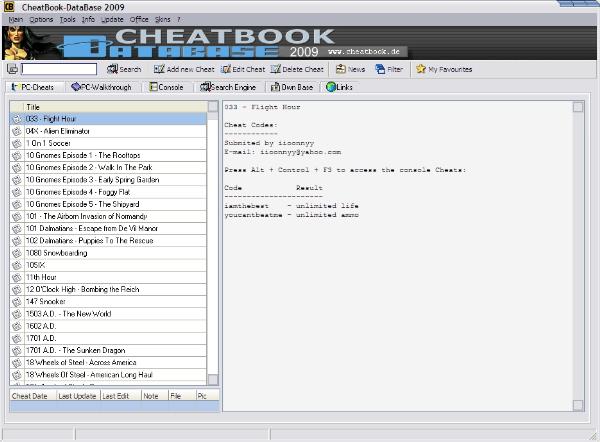This screenshot has width=600, height=442.
Task: Select 10 Gnomes Episode 4 - Foggy Flat
Action: 108,192
